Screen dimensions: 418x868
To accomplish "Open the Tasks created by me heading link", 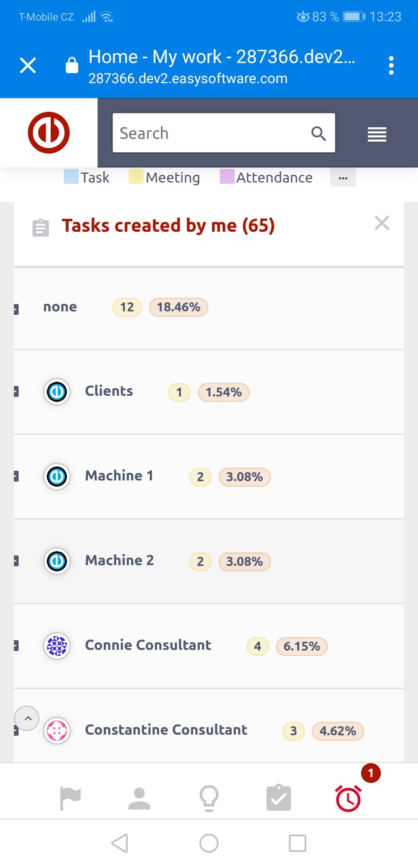I will coord(168,226).
